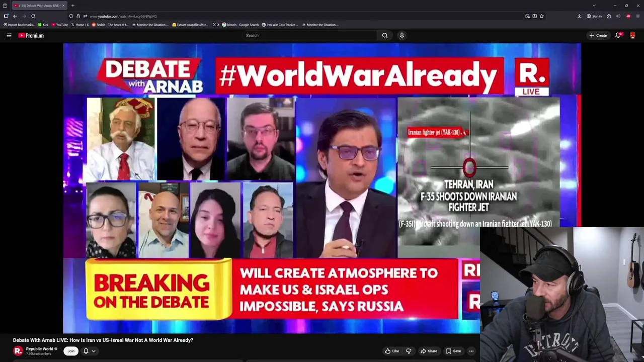Open the bitcoin - Google Search bookmark
This screenshot has width=644, height=362.
click(x=240, y=25)
